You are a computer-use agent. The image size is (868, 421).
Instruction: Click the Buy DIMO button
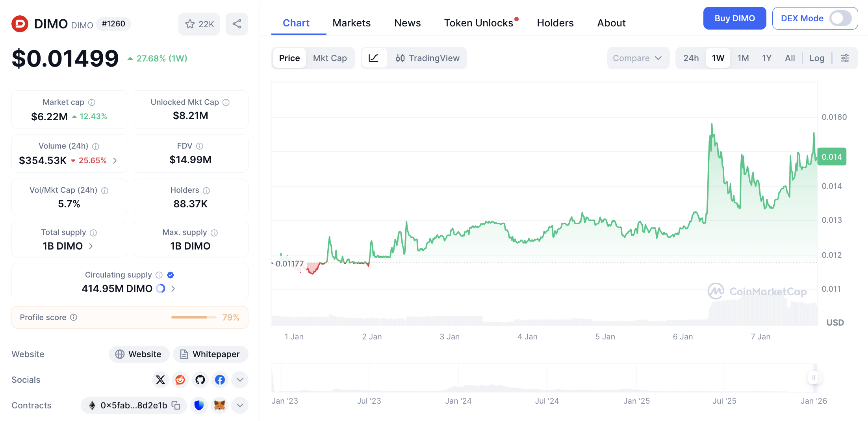click(x=734, y=18)
